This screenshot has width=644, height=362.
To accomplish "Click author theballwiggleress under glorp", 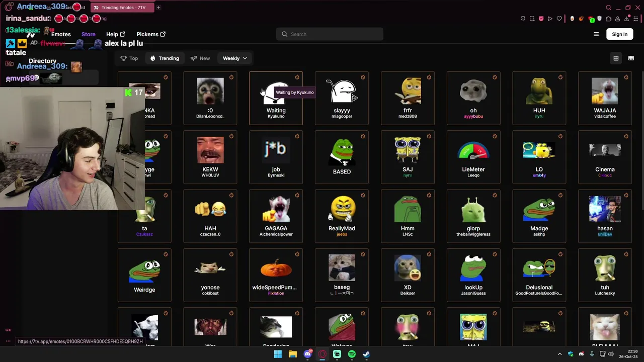I will [473, 234].
